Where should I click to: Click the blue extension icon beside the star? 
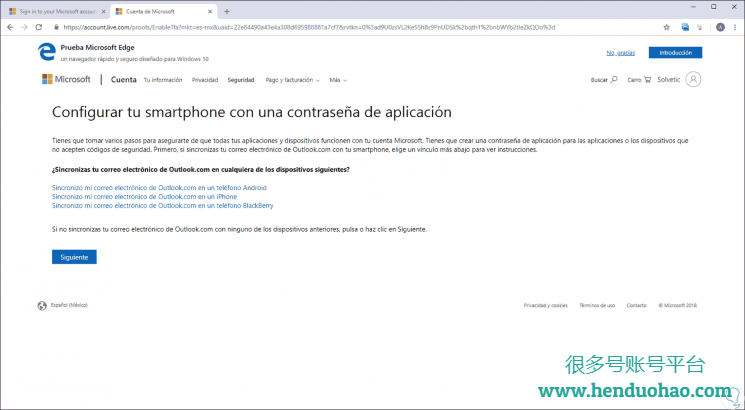[x=685, y=28]
